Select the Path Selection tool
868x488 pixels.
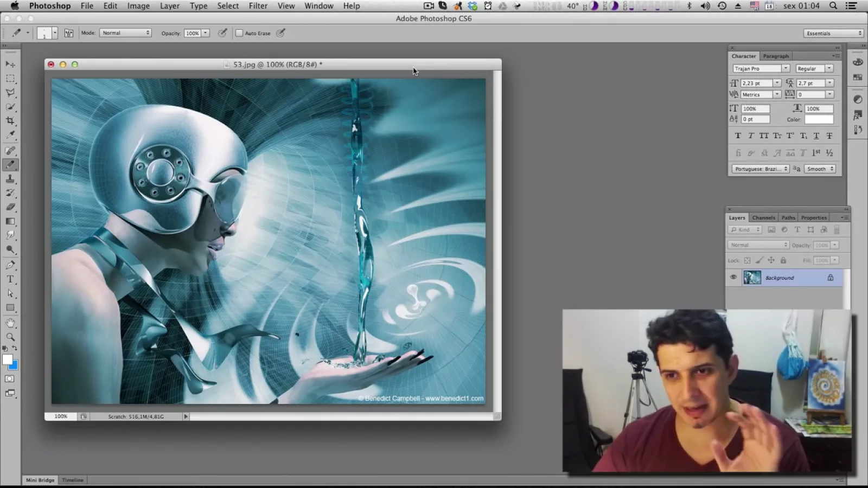(x=10, y=293)
